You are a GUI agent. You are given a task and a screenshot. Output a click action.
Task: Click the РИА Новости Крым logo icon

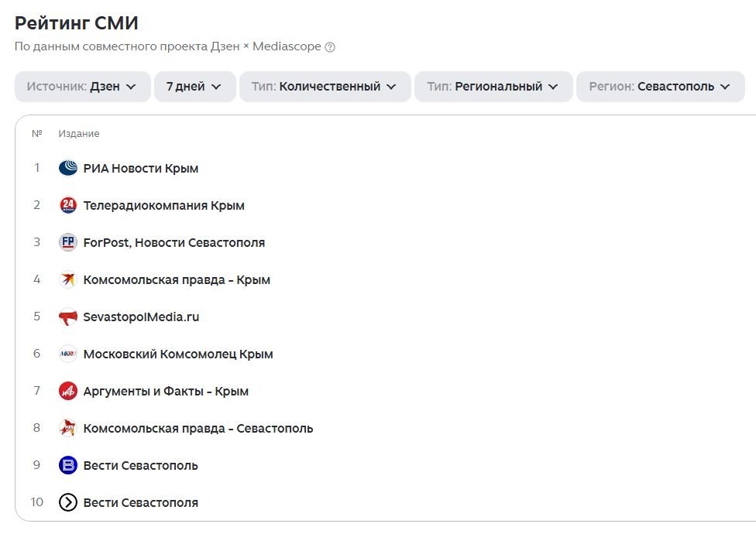pos(68,168)
